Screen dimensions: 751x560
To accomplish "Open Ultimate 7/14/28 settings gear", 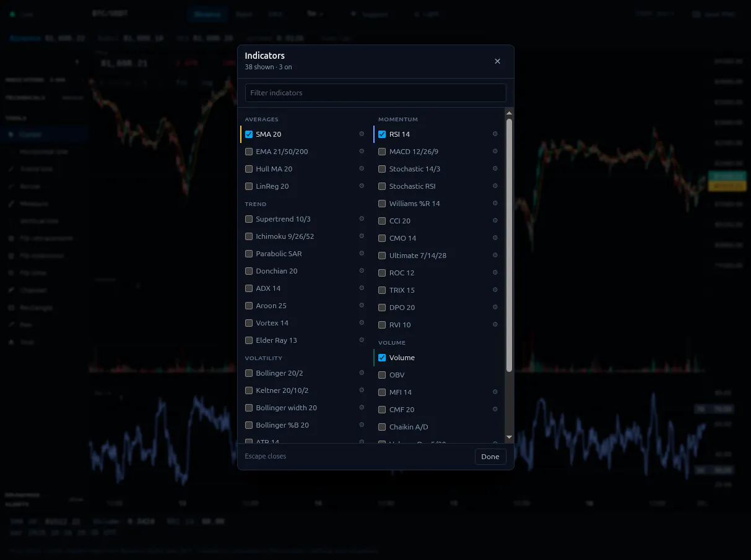I will pos(495,255).
